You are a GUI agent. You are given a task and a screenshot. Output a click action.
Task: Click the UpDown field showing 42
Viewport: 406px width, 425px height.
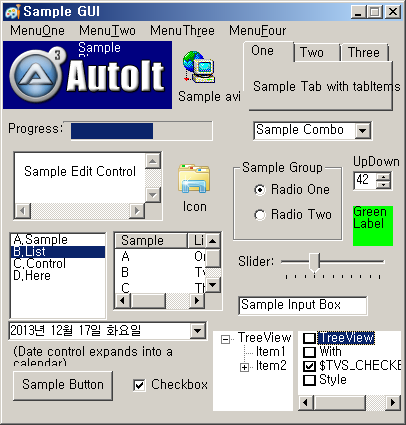pos(364,181)
